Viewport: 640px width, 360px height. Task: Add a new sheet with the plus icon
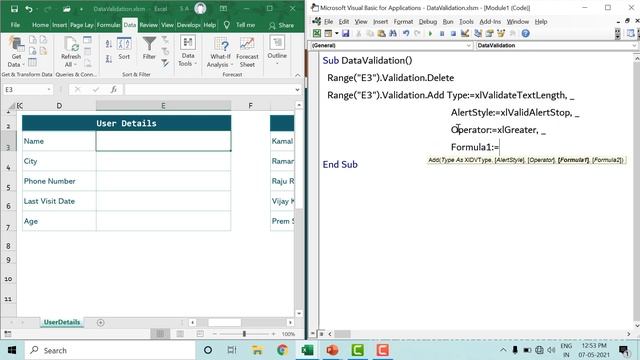100,322
